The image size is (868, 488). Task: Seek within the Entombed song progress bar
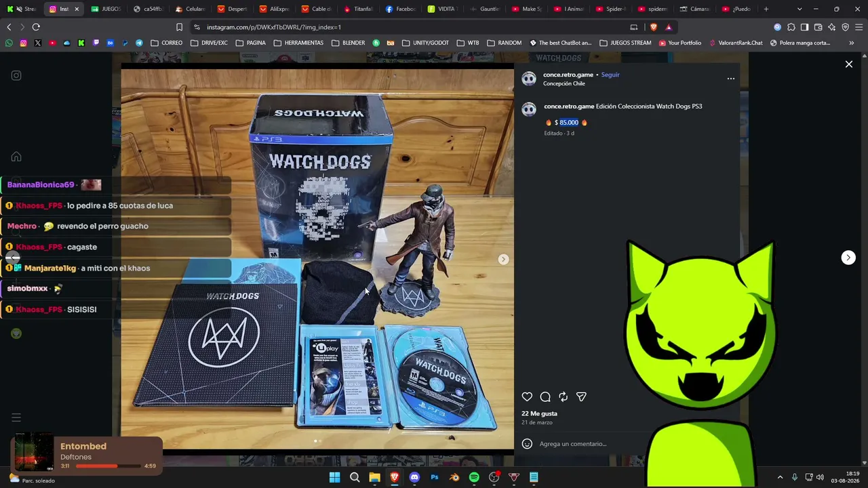click(x=107, y=466)
